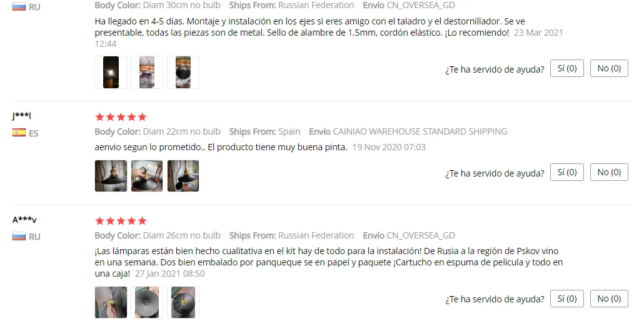Click the Spanish flag icon beside ES
The width and height of the screenshot is (644, 328).
(x=19, y=132)
